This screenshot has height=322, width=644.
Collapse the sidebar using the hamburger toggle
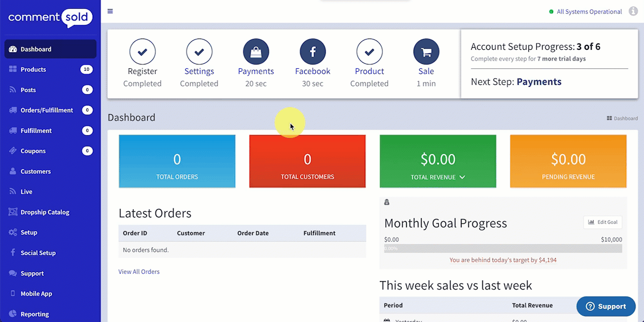[x=110, y=11]
